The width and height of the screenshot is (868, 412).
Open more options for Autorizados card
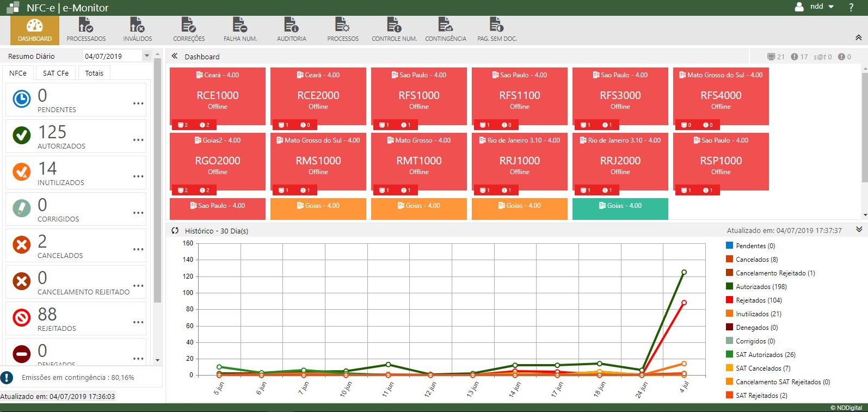(x=138, y=140)
